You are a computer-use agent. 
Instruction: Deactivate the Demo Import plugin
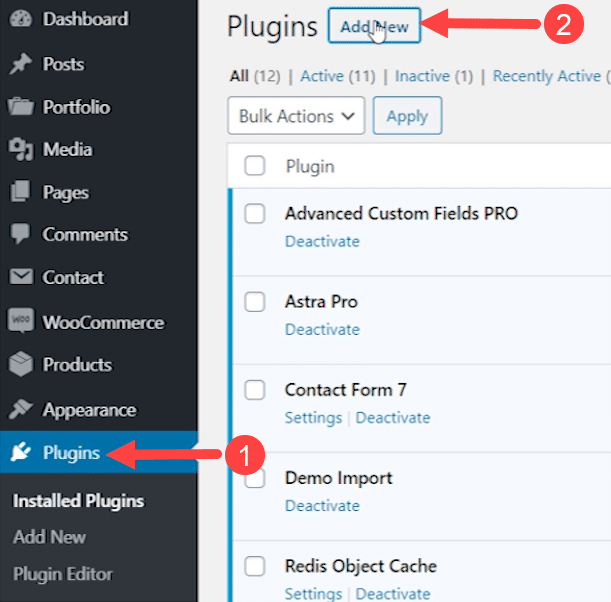(322, 506)
